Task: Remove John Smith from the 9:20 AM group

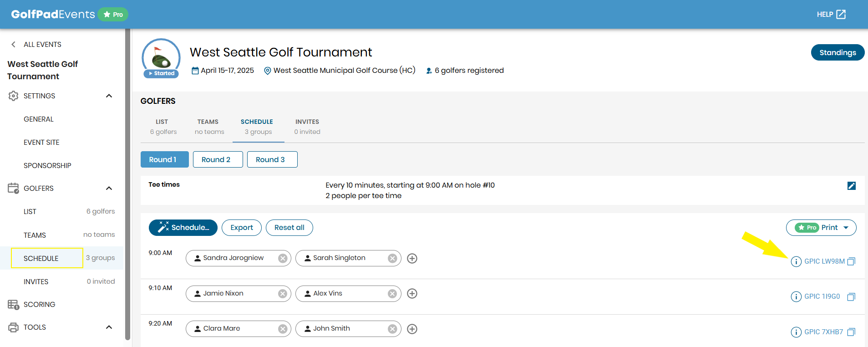Action: 392,329
